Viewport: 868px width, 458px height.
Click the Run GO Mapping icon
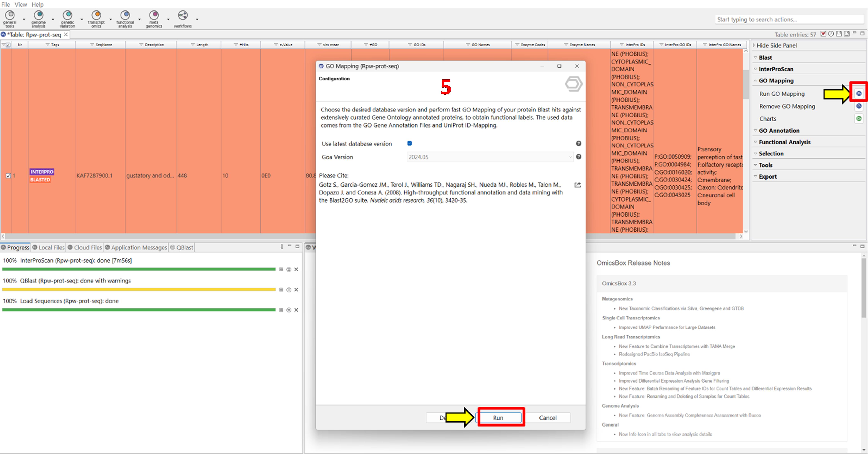click(859, 94)
